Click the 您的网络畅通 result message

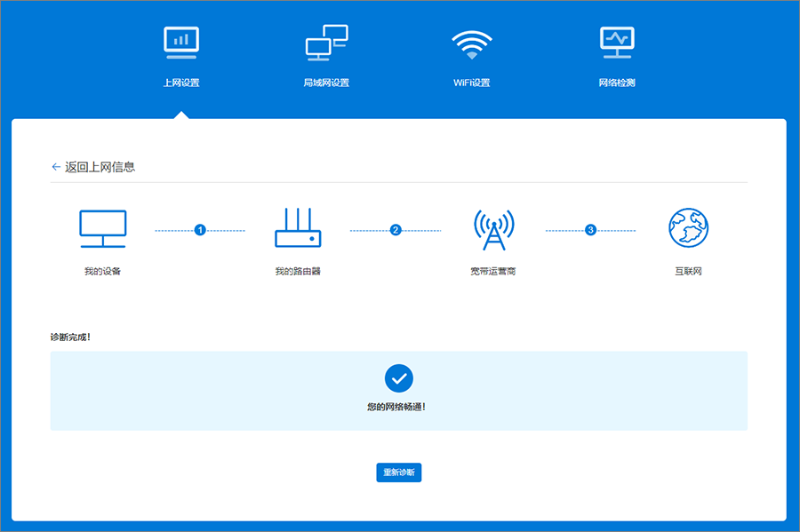396,407
